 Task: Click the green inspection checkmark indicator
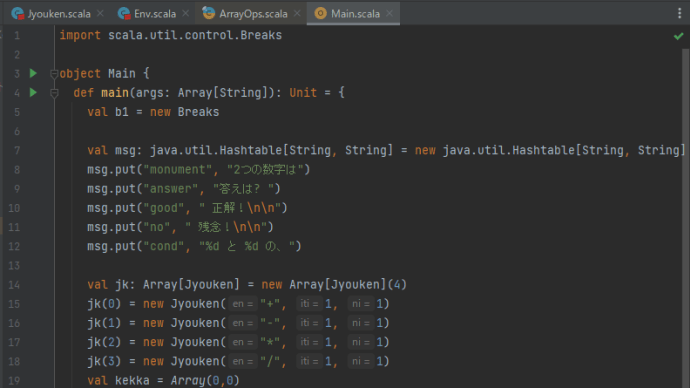pos(679,36)
